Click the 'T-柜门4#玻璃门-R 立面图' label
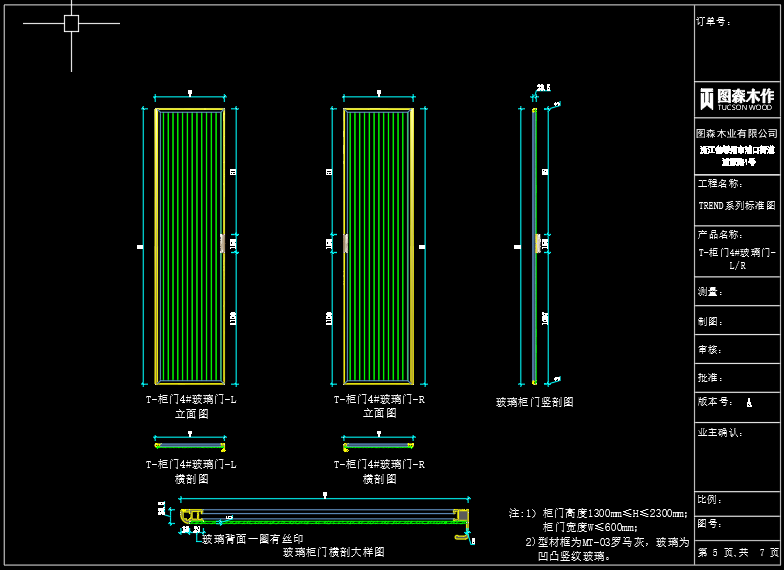This screenshot has width=784, height=570. click(x=379, y=406)
